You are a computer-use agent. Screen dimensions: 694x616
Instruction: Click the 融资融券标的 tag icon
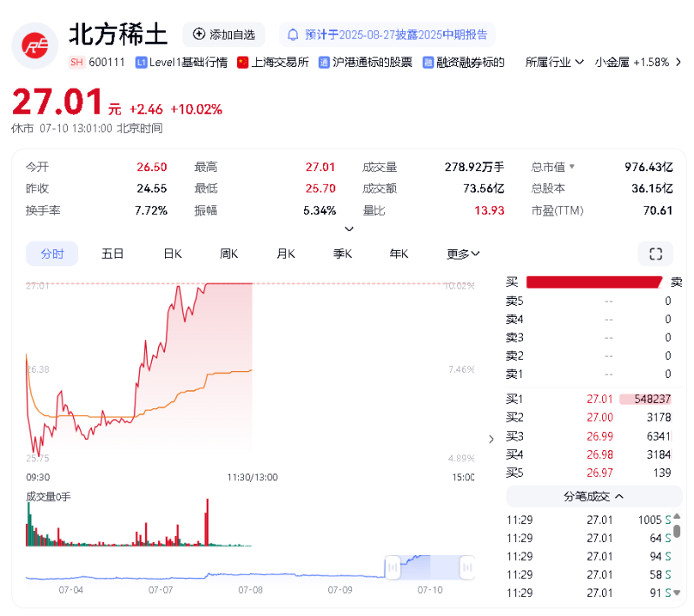428,63
